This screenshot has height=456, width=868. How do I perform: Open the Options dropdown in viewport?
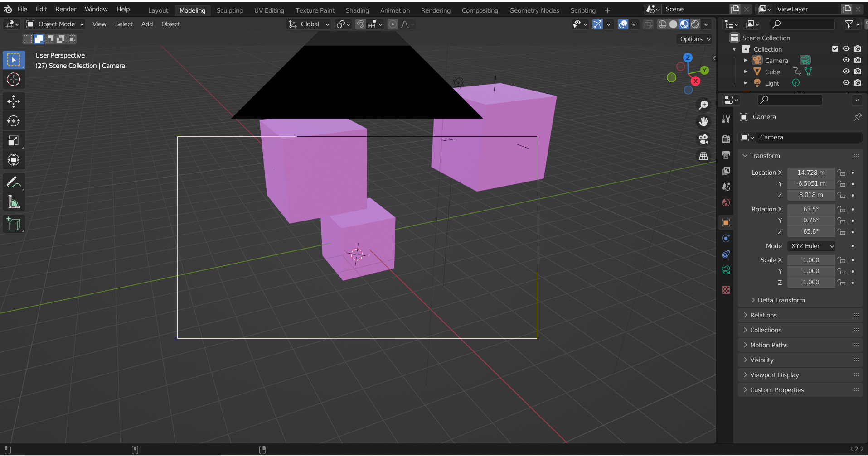pyautogui.click(x=695, y=39)
